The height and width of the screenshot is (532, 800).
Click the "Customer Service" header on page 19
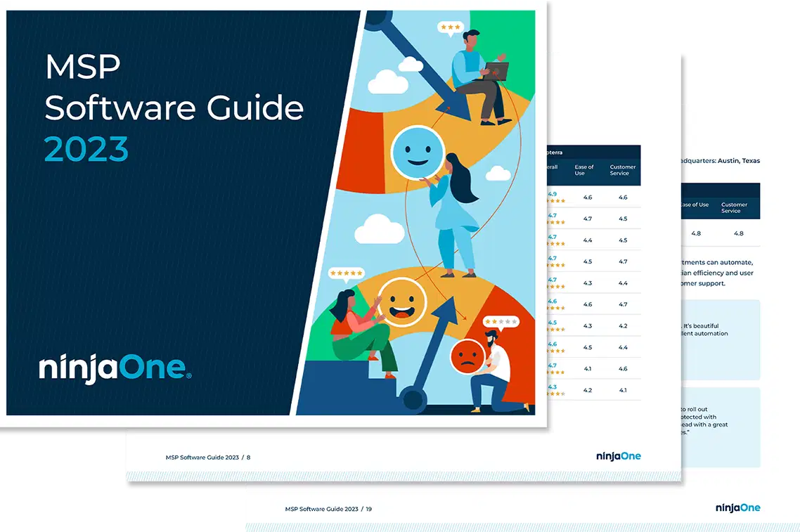(x=734, y=207)
